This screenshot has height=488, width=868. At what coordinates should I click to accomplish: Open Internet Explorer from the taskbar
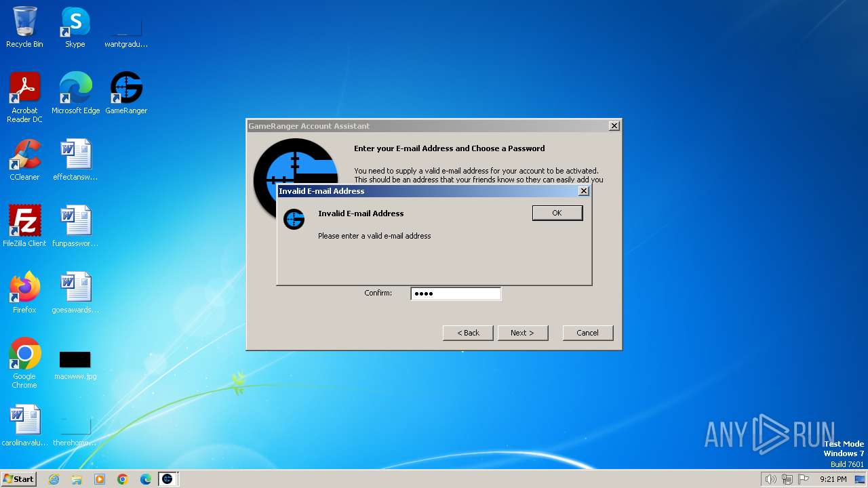click(x=54, y=479)
